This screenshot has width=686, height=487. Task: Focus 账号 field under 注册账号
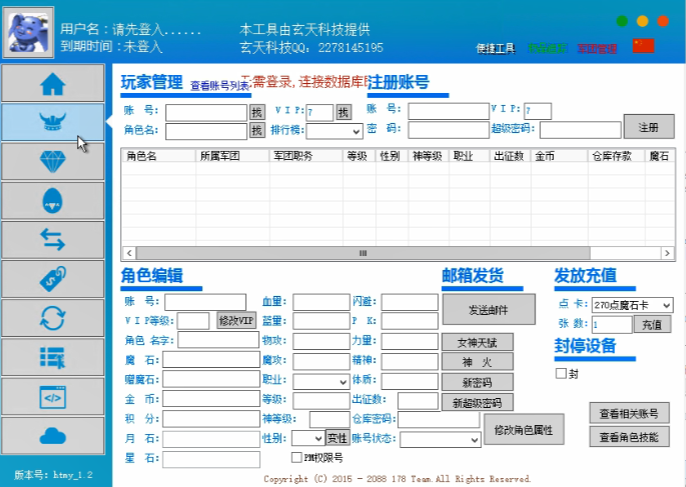pos(448,111)
